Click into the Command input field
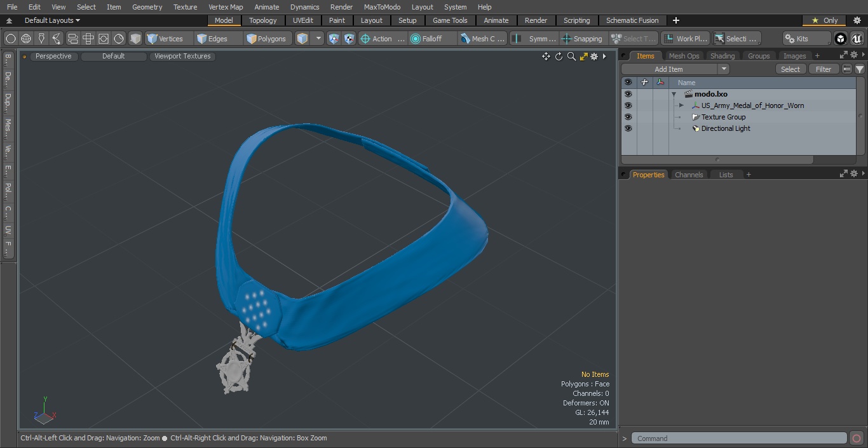Viewport: 868px width, 448px height. click(739, 438)
